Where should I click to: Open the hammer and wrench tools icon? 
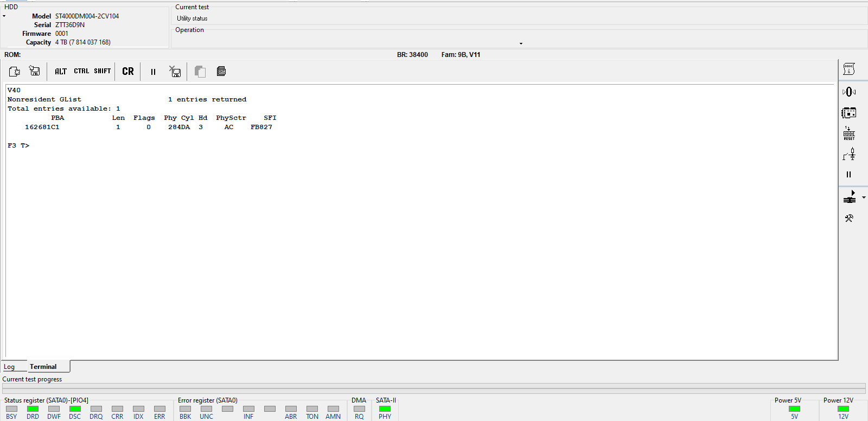849,218
